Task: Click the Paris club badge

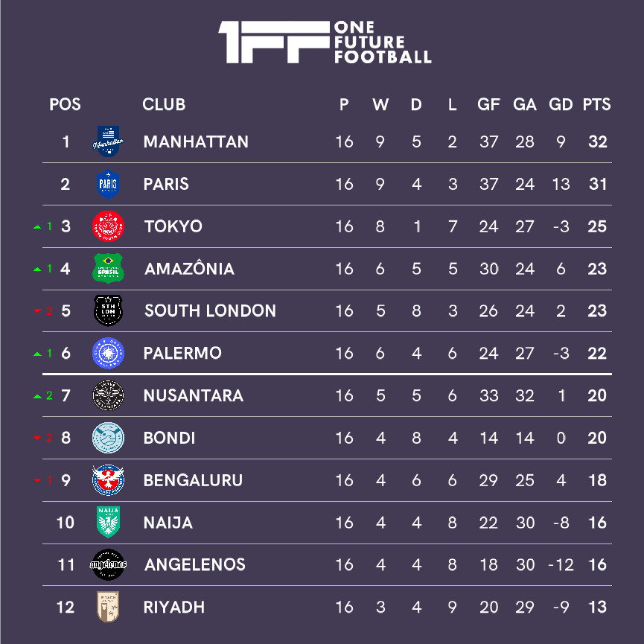Action: (108, 184)
